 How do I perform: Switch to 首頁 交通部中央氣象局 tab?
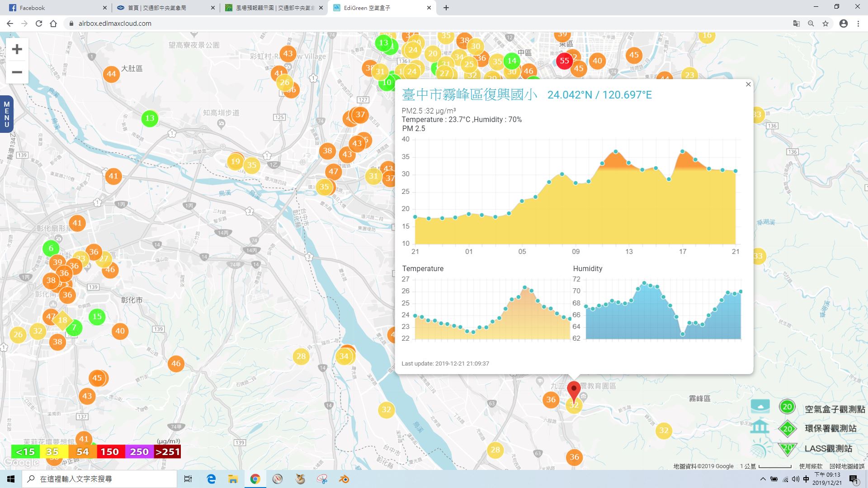click(x=165, y=8)
